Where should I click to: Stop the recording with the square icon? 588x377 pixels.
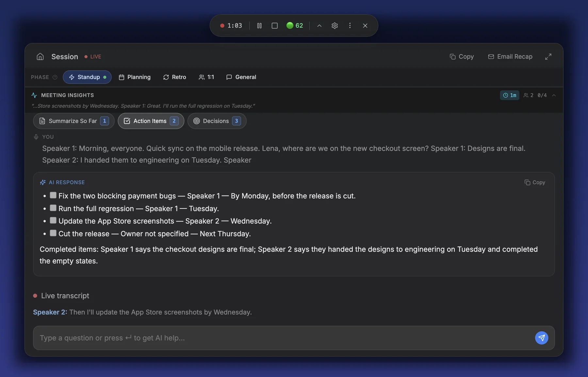click(x=275, y=25)
